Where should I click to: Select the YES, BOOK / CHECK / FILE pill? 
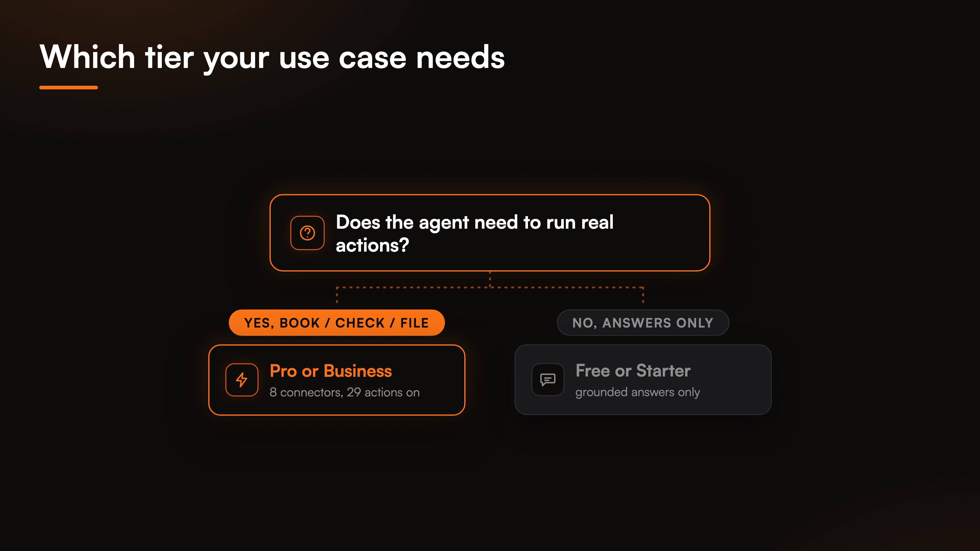pyautogui.click(x=337, y=323)
